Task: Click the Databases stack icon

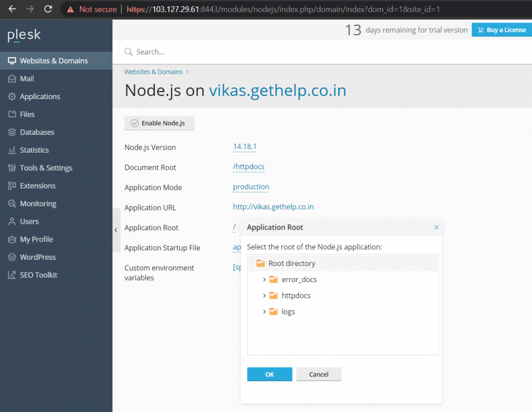Action: click(x=12, y=132)
